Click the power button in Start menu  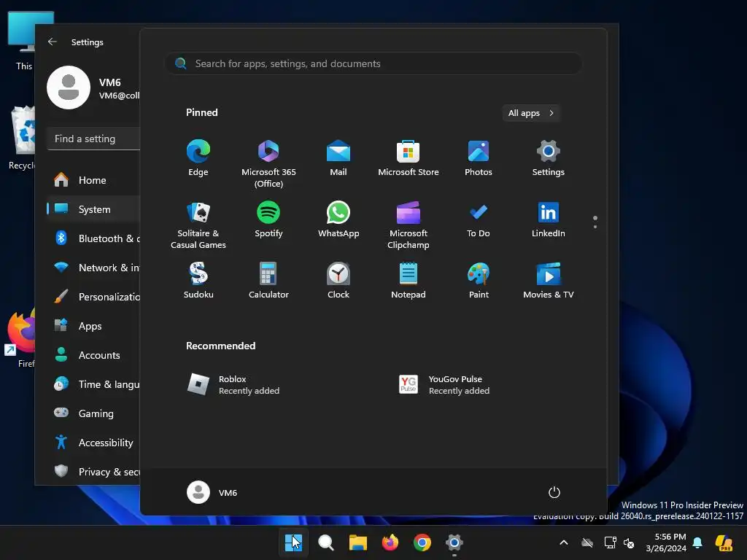pos(554,492)
